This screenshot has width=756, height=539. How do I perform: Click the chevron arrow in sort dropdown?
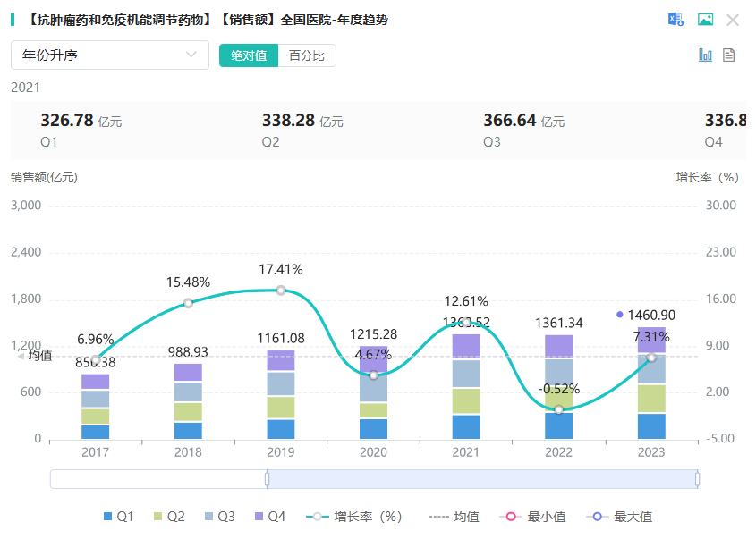coord(191,55)
